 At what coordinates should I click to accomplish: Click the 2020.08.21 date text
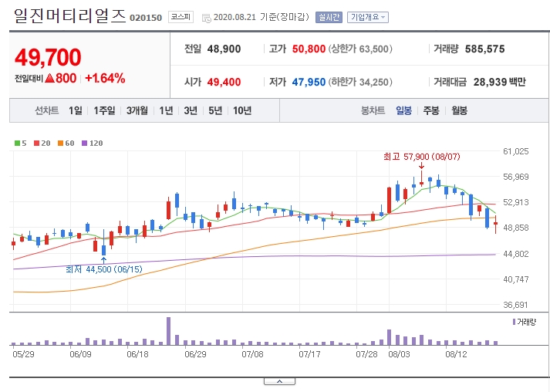[235, 17]
